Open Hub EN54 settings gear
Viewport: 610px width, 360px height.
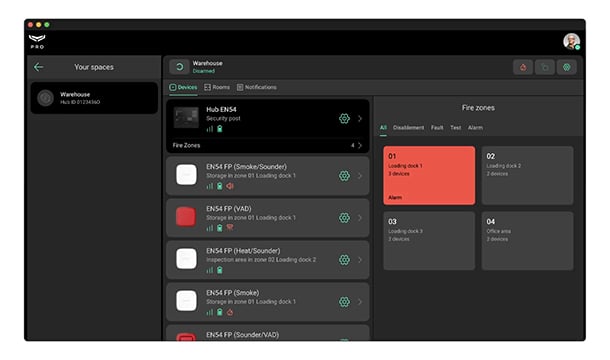344,118
